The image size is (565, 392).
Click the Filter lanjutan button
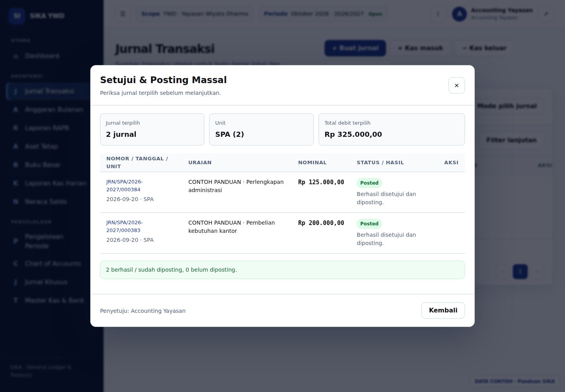[511, 140]
